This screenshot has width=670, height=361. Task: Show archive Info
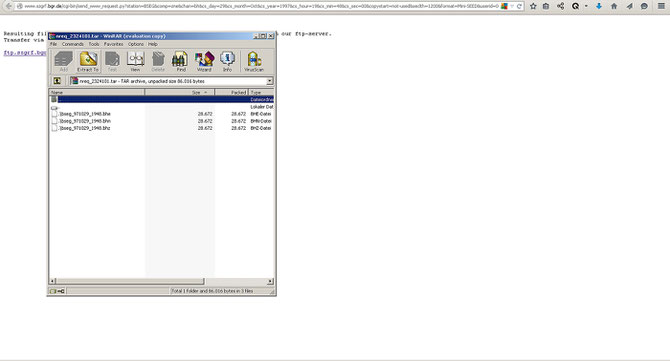[x=227, y=62]
